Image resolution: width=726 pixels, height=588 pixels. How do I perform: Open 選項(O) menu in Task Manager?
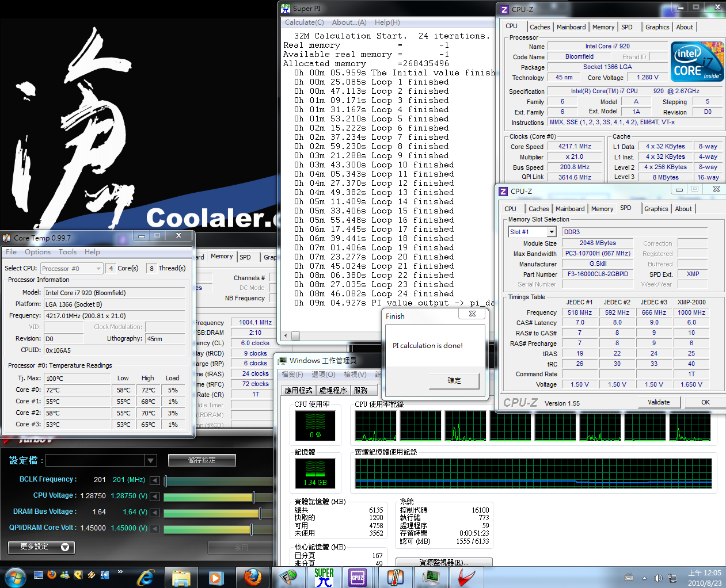pos(323,375)
